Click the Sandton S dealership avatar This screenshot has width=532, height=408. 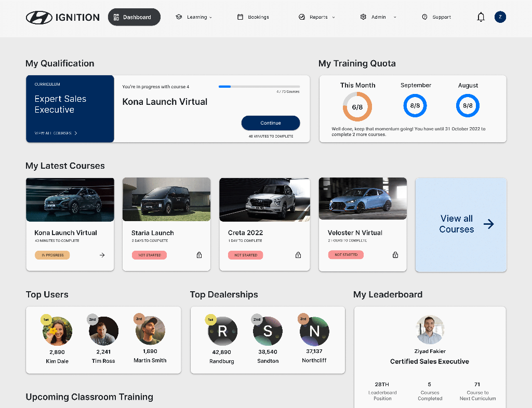tap(268, 331)
